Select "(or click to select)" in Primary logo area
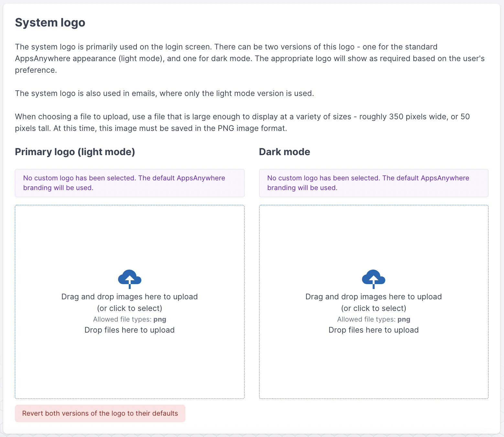 click(x=129, y=308)
